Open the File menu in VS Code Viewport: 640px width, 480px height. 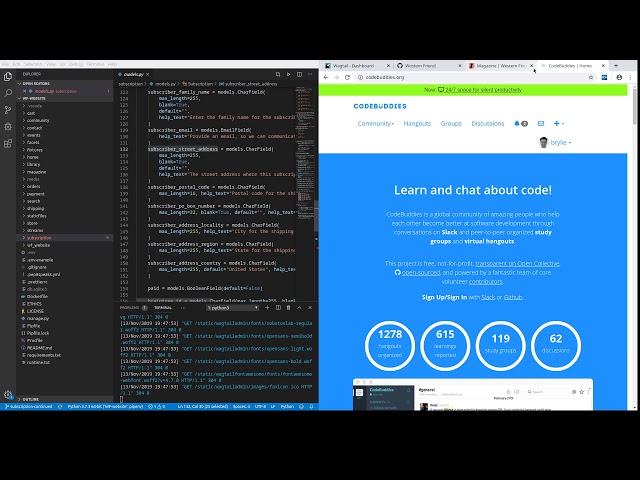tap(5, 64)
